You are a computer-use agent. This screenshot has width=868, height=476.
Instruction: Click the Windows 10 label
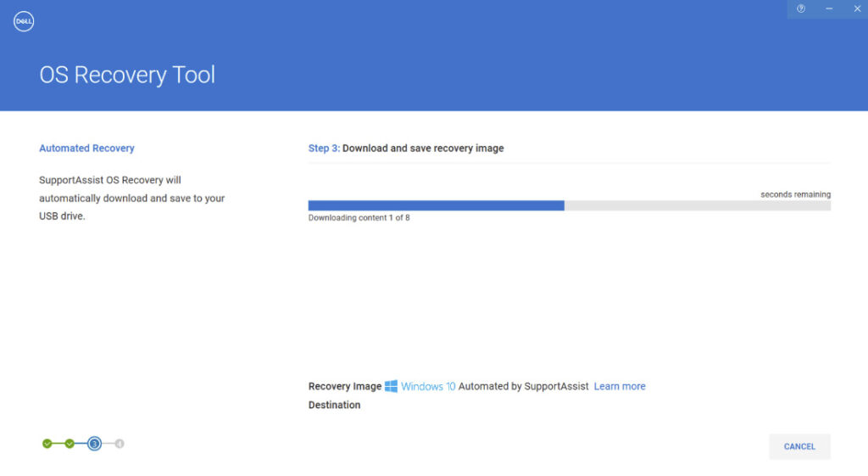(428, 386)
